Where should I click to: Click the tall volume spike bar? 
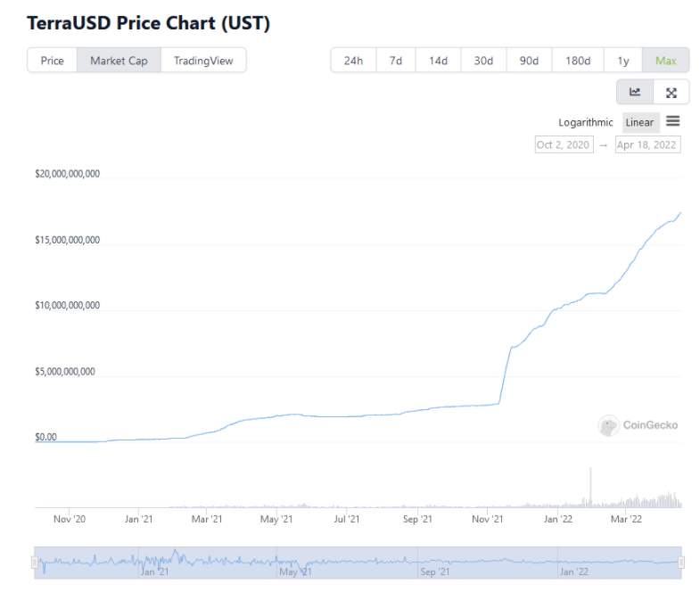point(590,487)
